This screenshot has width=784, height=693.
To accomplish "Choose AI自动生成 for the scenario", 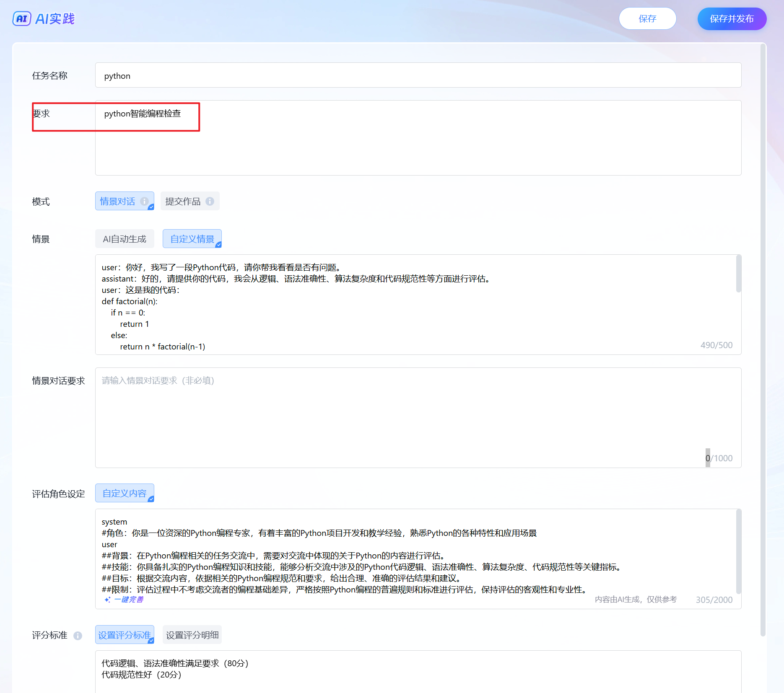I will point(125,239).
